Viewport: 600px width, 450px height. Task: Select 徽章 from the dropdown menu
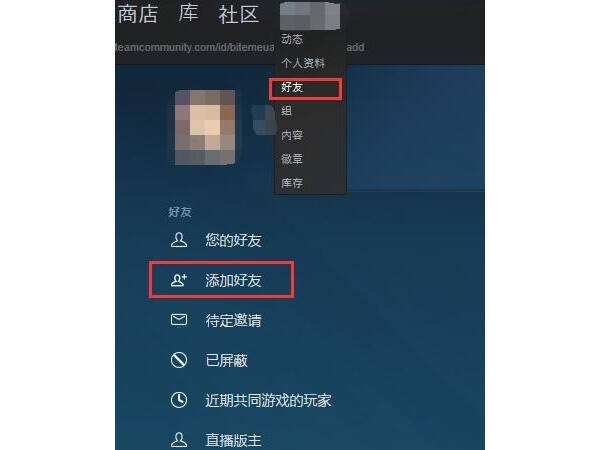click(x=292, y=159)
